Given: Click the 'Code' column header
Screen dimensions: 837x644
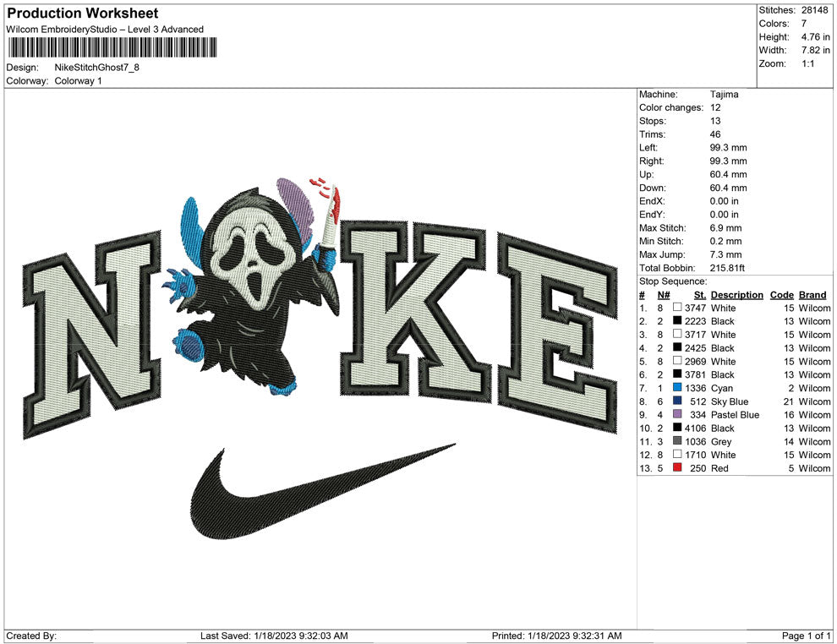Looking at the screenshot, I should coord(782,295).
